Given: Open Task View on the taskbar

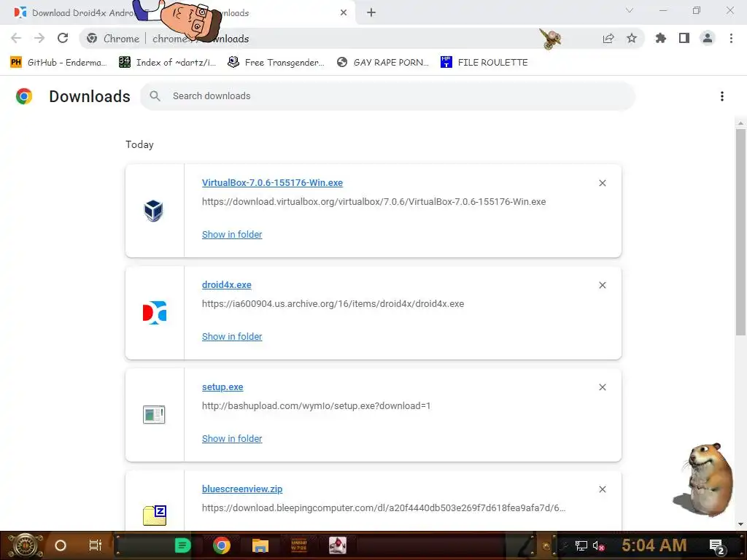Looking at the screenshot, I should 96,545.
